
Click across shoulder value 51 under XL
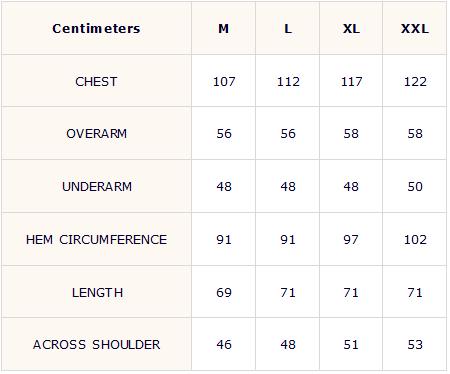[351, 345]
